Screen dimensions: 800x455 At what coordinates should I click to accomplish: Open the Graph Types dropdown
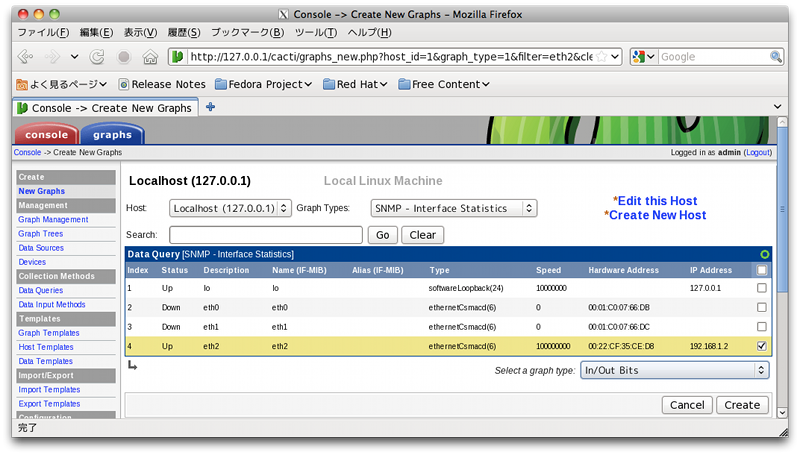pos(453,208)
